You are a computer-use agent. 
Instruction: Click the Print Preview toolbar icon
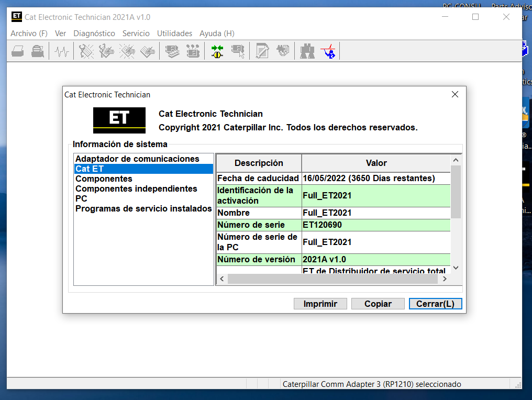coord(38,51)
